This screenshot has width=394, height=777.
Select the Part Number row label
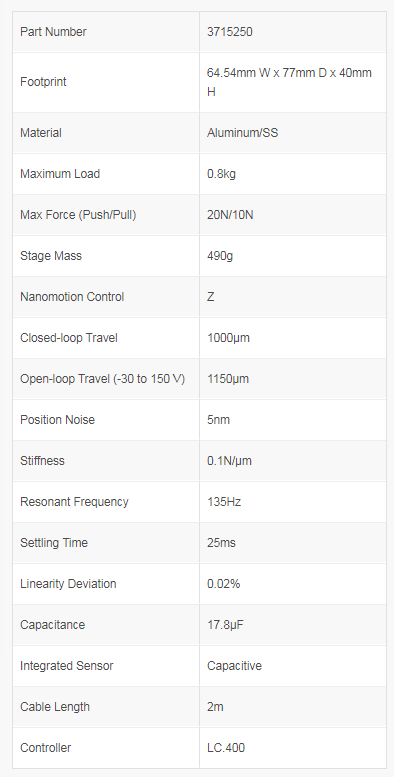point(53,32)
